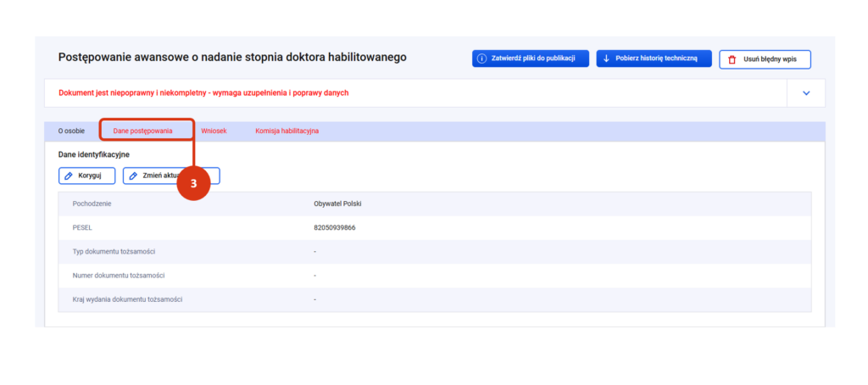
Task: Click the pencil icon on the Koryguj button
Action: pyautogui.click(x=69, y=176)
